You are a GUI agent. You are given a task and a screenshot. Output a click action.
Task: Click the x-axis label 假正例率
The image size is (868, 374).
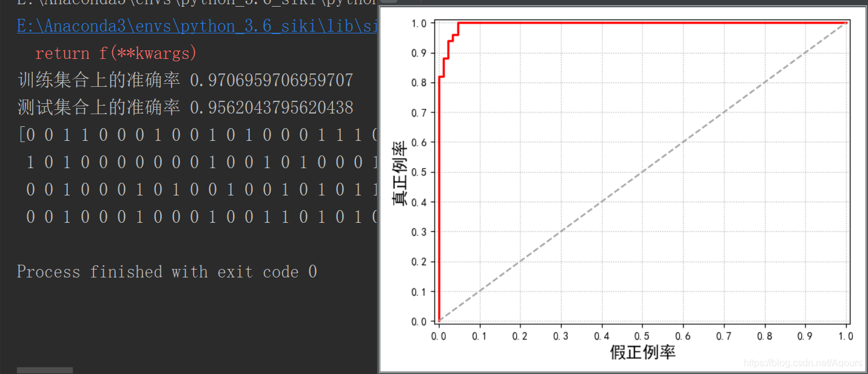(642, 352)
